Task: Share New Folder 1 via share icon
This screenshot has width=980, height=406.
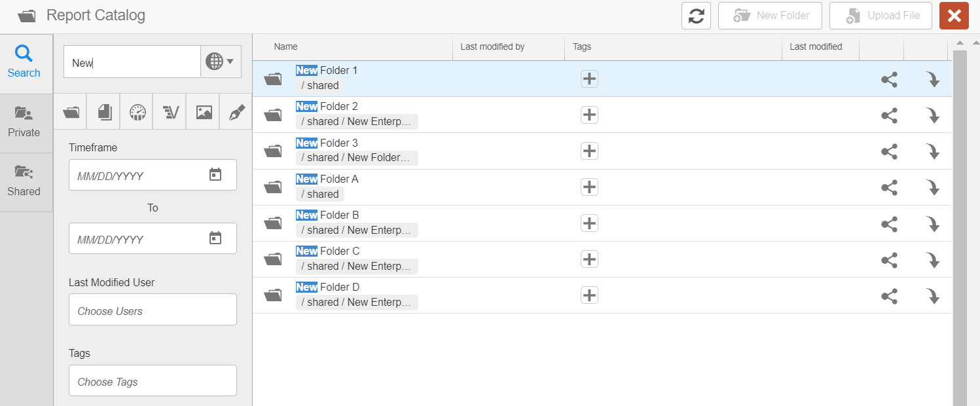Action: [889, 80]
